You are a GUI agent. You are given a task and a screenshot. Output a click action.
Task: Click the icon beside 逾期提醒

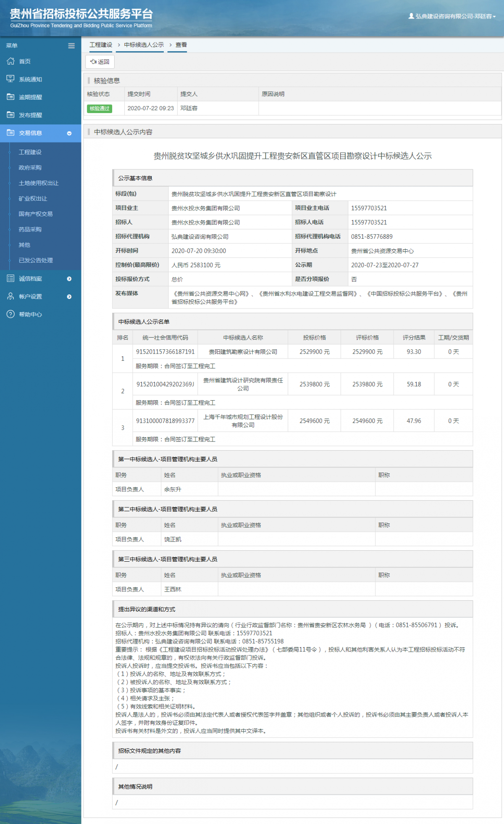click(x=10, y=97)
